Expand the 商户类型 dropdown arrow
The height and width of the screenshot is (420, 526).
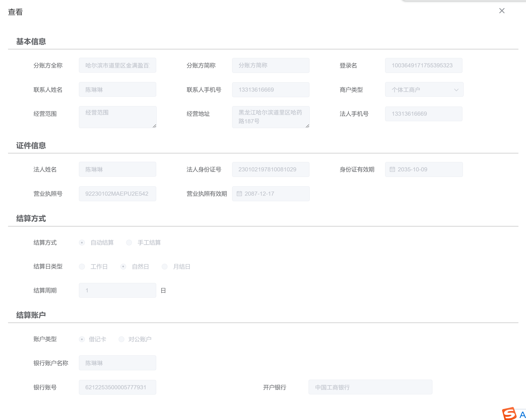point(456,90)
